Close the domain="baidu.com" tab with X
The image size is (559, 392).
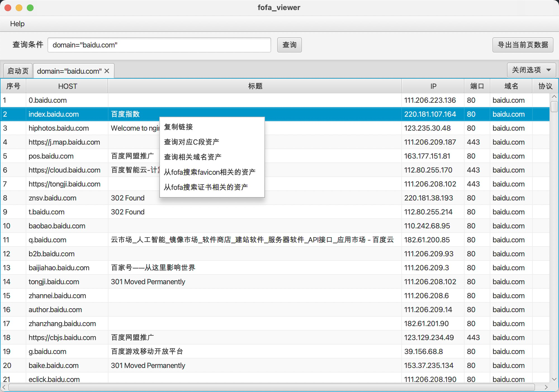tap(107, 71)
